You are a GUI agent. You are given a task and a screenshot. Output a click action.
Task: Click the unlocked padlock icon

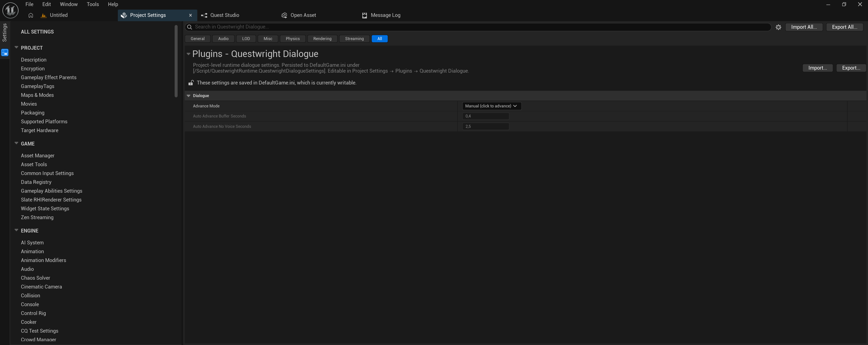click(x=191, y=82)
